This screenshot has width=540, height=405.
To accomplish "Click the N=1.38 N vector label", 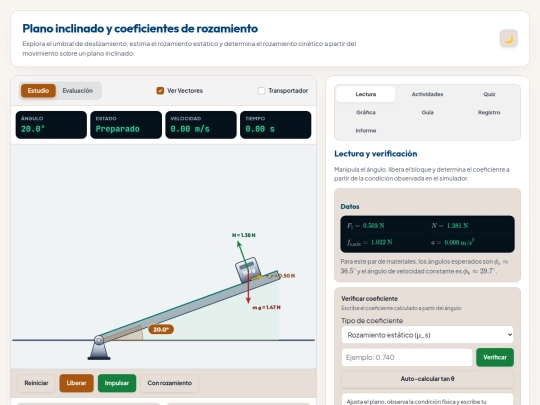I will (x=244, y=235).
